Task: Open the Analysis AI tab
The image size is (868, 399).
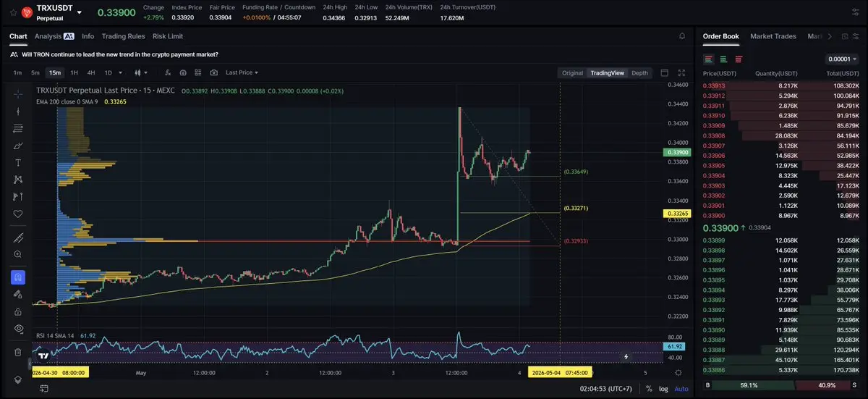Action: 54,36
